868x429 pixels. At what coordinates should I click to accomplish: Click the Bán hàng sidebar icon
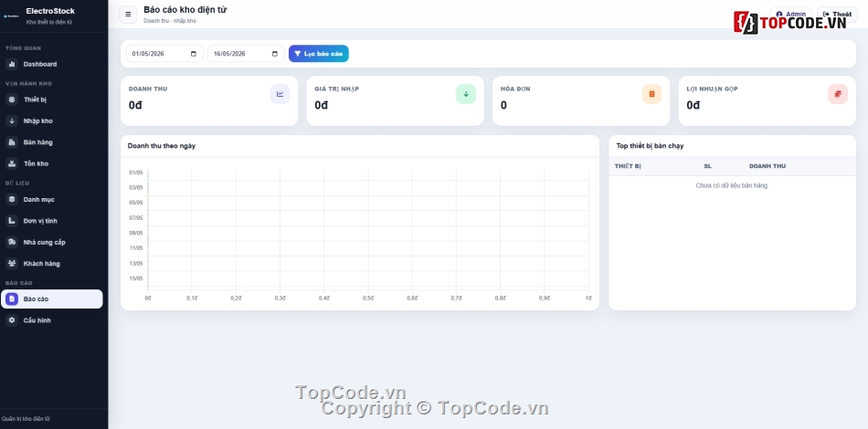pos(12,142)
